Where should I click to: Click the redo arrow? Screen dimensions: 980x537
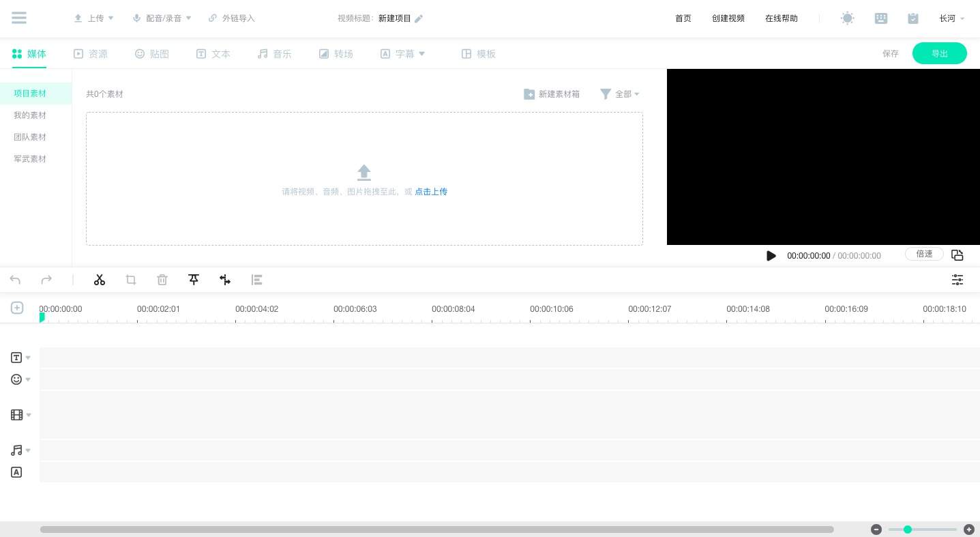[46, 280]
